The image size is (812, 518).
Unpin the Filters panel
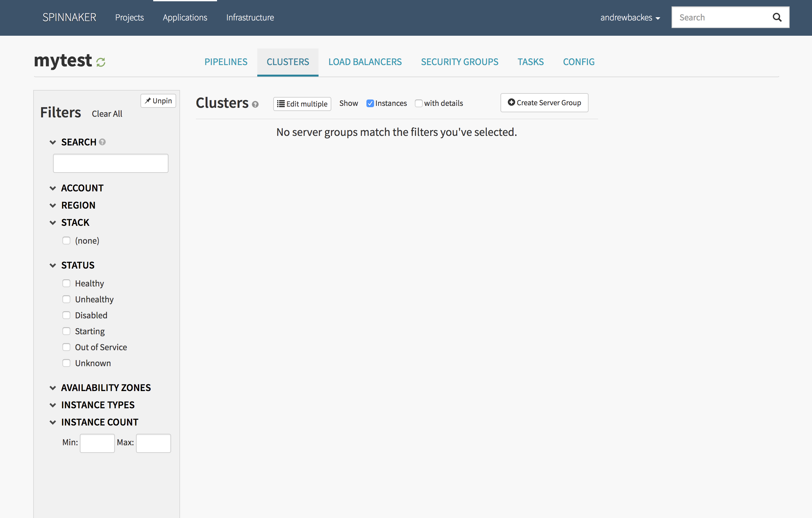pos(158,101)
